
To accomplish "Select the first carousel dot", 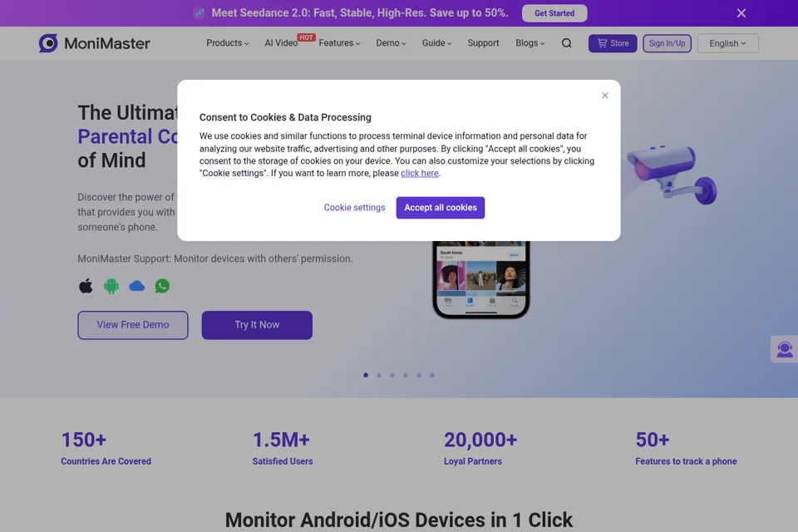I will [x=366, y=375].
